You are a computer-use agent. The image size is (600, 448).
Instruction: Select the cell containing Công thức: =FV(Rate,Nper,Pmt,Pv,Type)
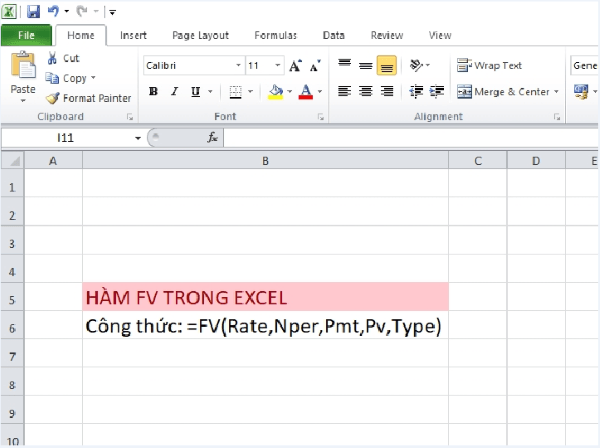[265, 325]
